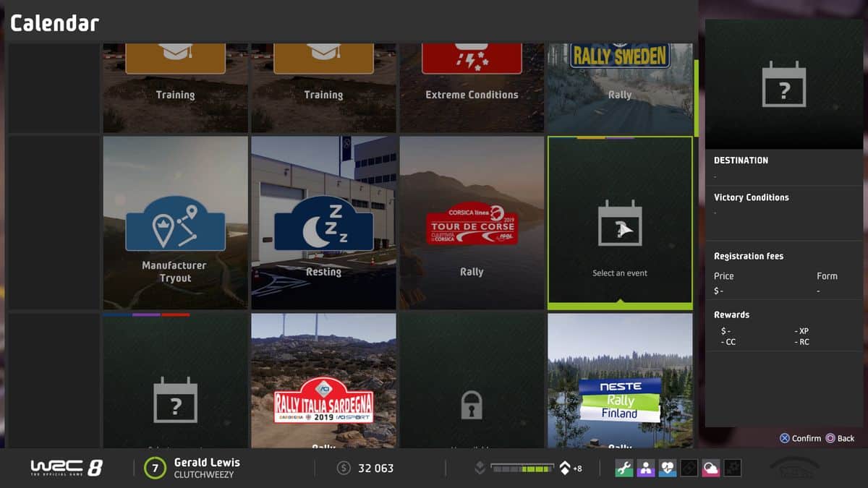Click the Form label under Registration fees

point(827,275)
